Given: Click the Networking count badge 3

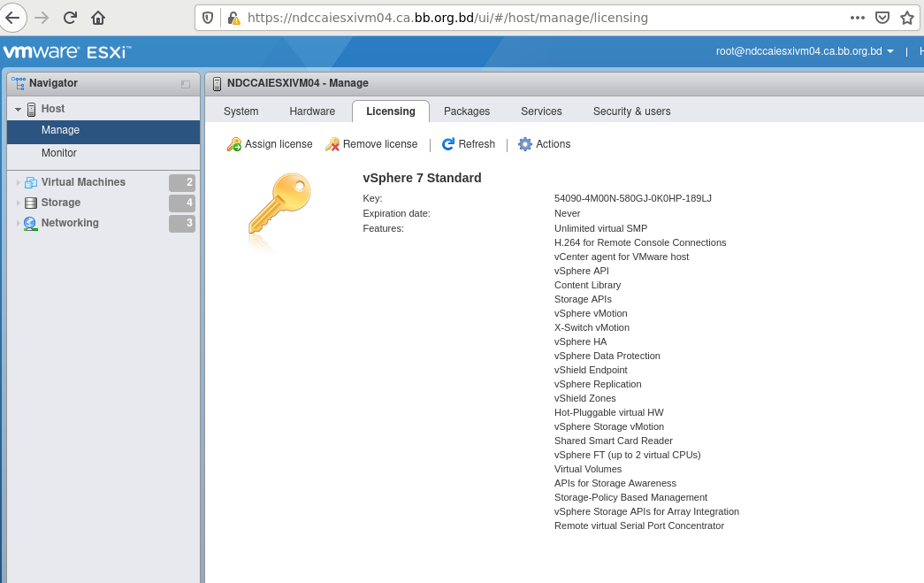Looking at the screenshot, I should point(182,224).
